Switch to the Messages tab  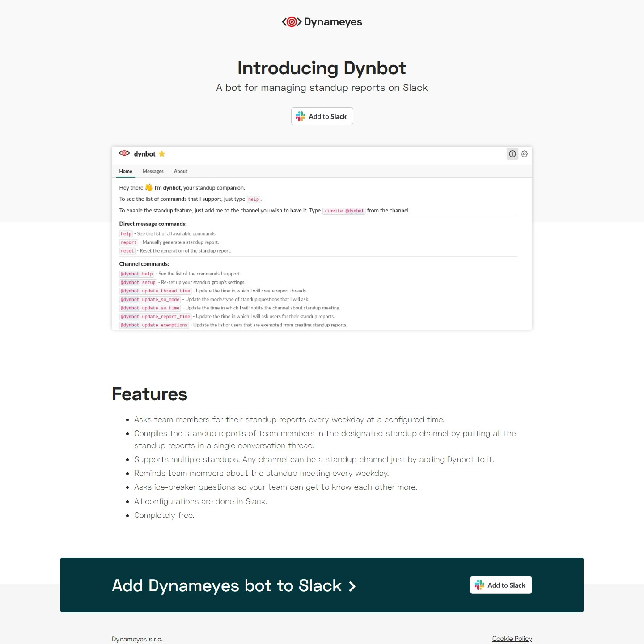[153, 171]
